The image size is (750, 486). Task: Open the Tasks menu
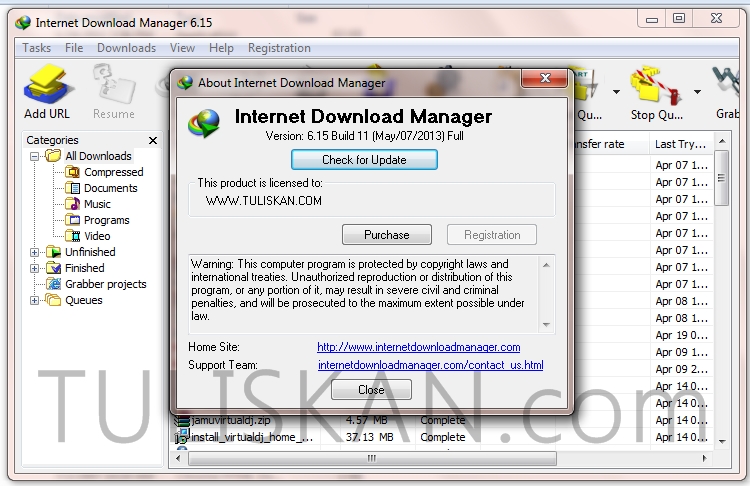coord(36,48)
